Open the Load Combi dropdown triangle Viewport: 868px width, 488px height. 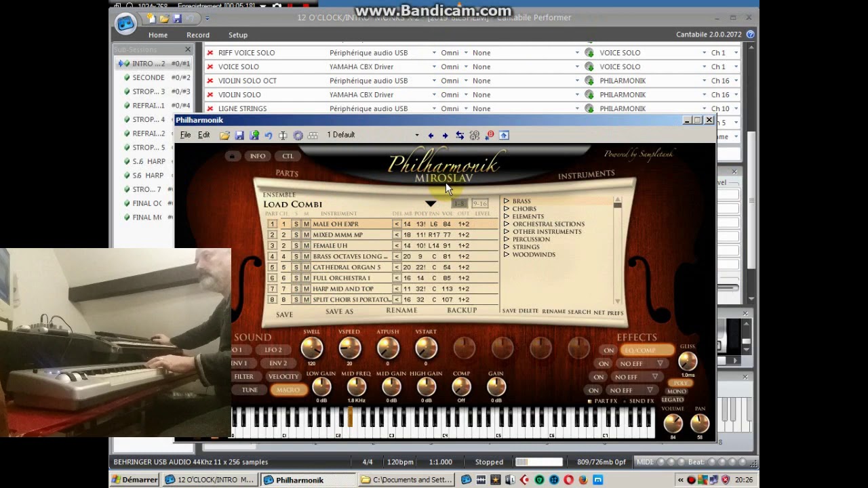tap(431, 204)
